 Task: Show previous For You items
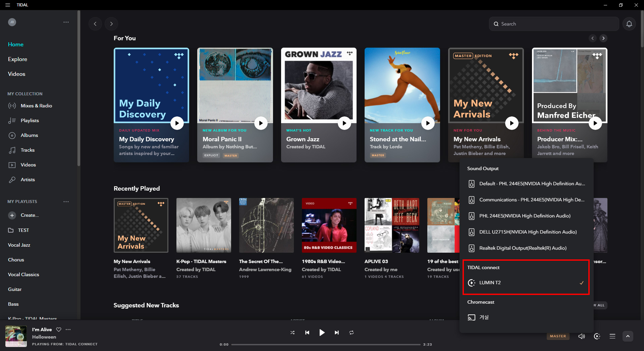(x=593, y=38)
